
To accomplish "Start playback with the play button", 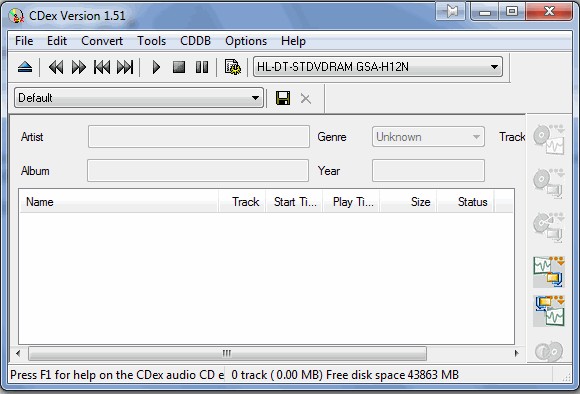I will tap(156, 67).
